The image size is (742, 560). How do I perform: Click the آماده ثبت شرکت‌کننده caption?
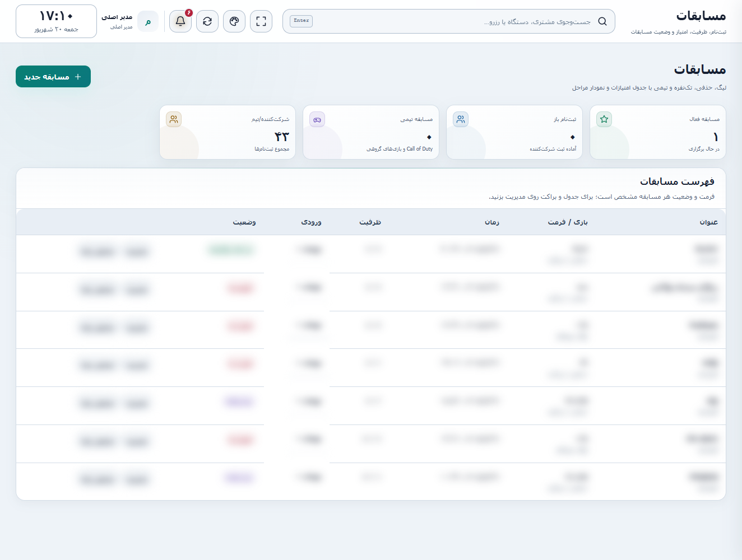coord(553,149)
